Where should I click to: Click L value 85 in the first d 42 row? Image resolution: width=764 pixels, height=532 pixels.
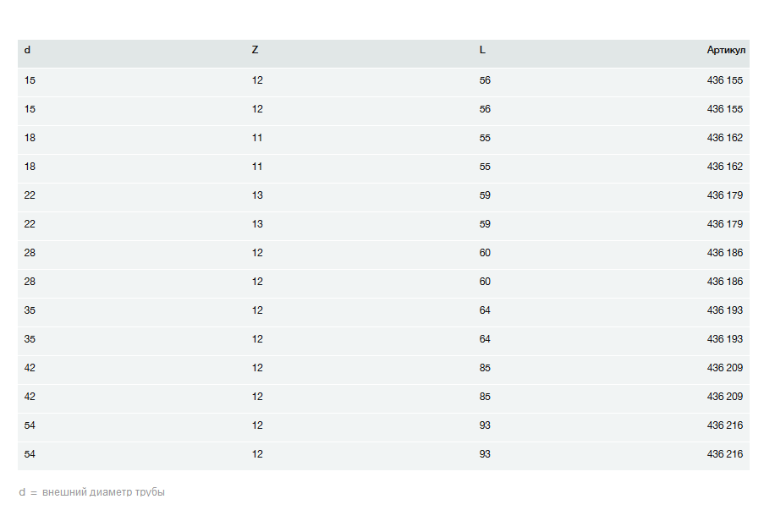pyautogui.click(x=485, y=368)
